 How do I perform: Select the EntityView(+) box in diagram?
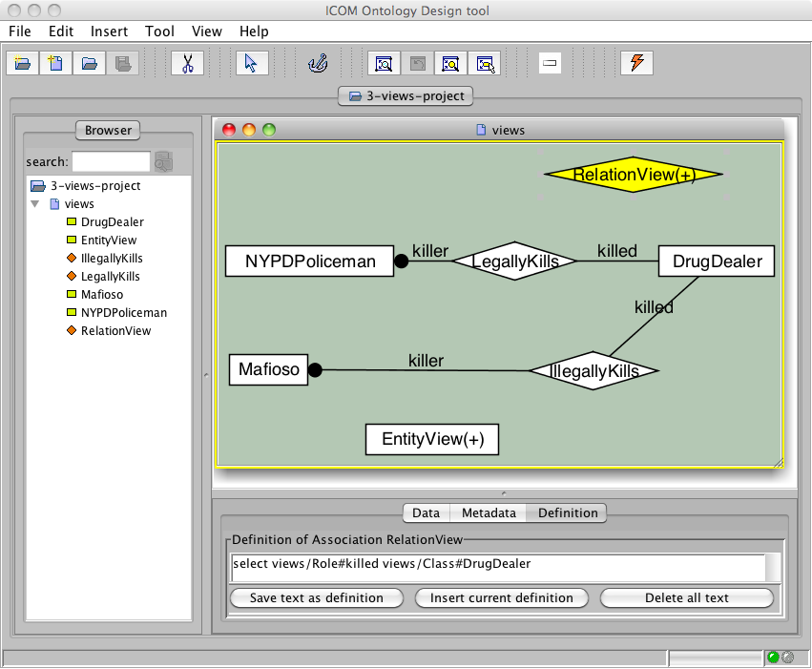pos(432,440)
